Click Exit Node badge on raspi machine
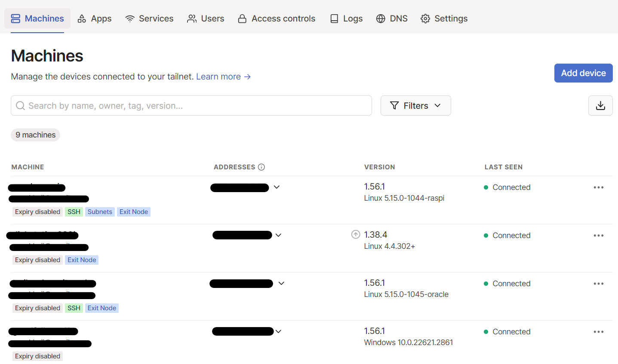618x364 pixels. (x=134, y=212)
